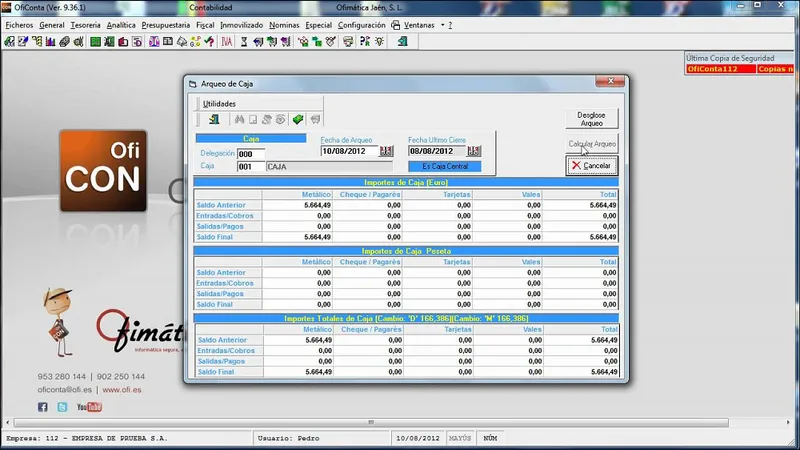Click the exit door icon in main toolbar
Viewport: 800px width, 450px height.
click(402, 41)
